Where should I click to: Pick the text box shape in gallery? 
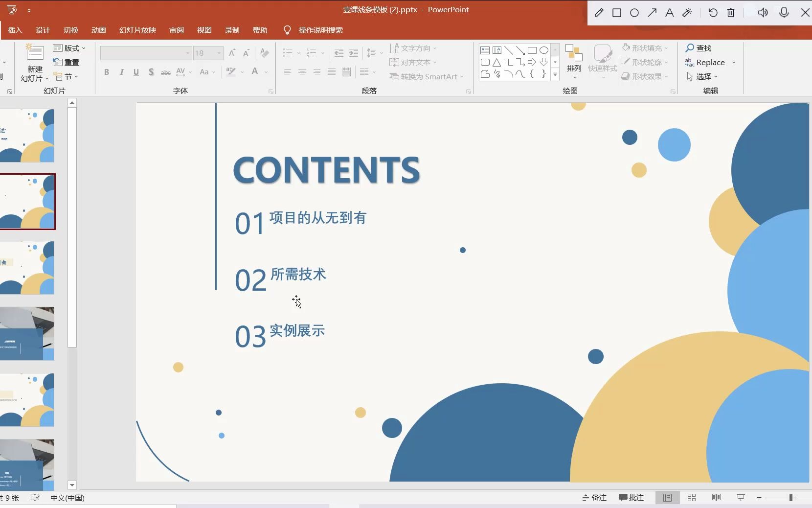485,50
